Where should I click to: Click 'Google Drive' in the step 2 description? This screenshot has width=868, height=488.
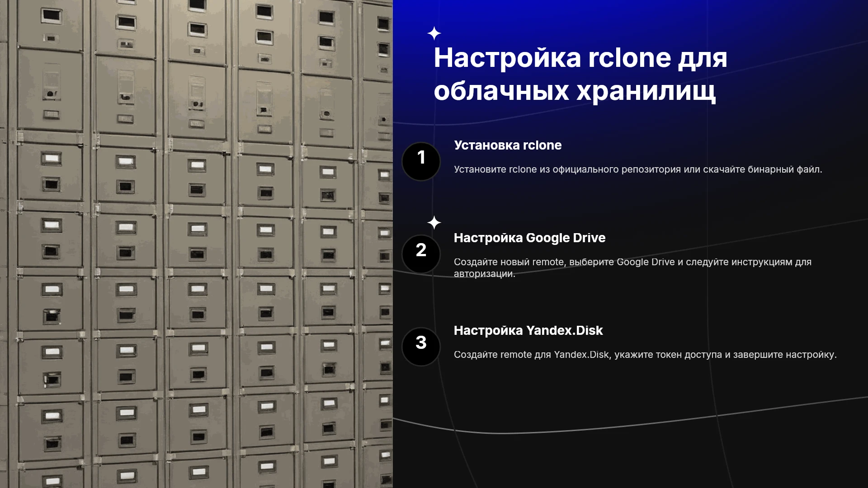click(x=646, y=262)
